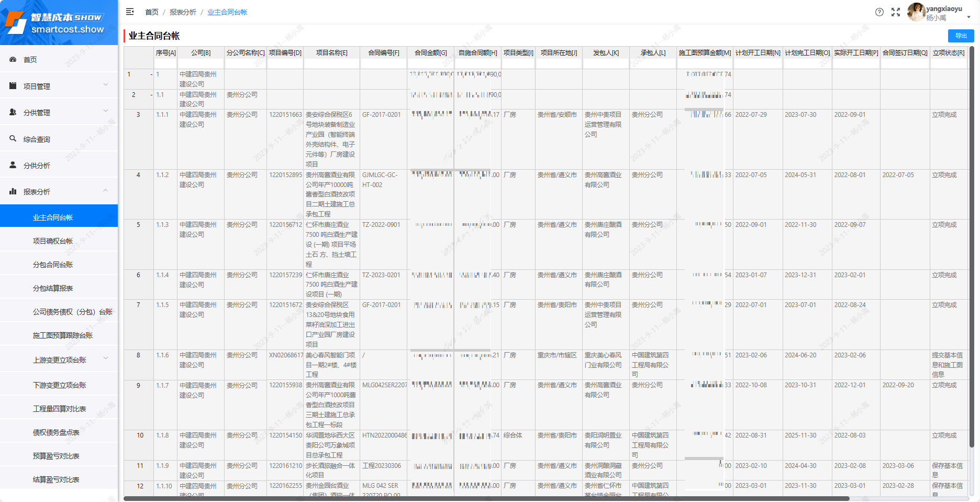The height and width of the screenshot is (502, 980).
Task: Collapse tree row 1.1 with minus toggle
Action: 151,95
